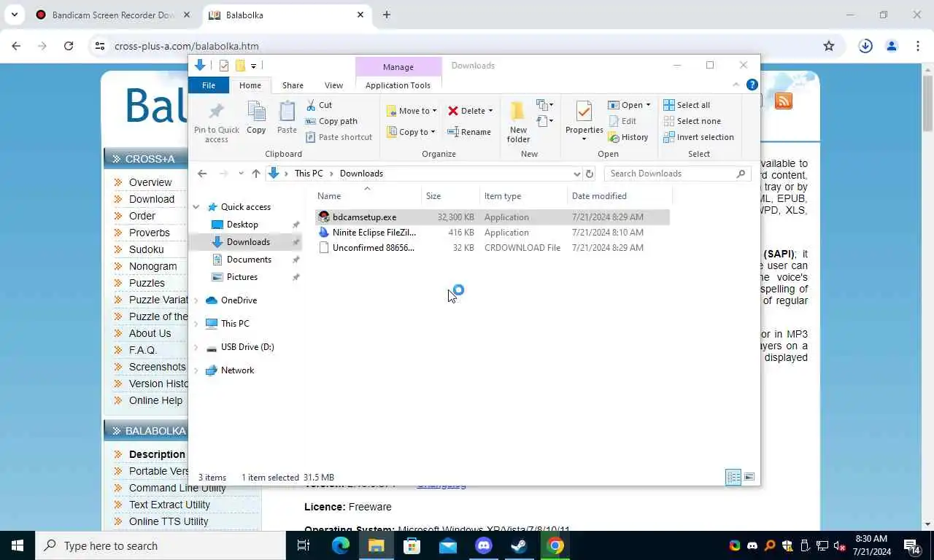Sort by Date modified column

pyautogui.click(x=620, y=196)
